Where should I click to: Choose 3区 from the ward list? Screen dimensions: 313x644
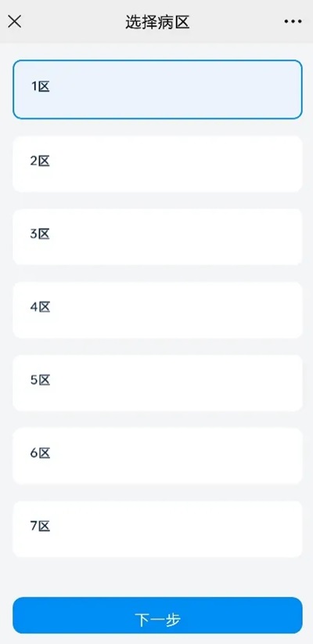tap(157, 237)
